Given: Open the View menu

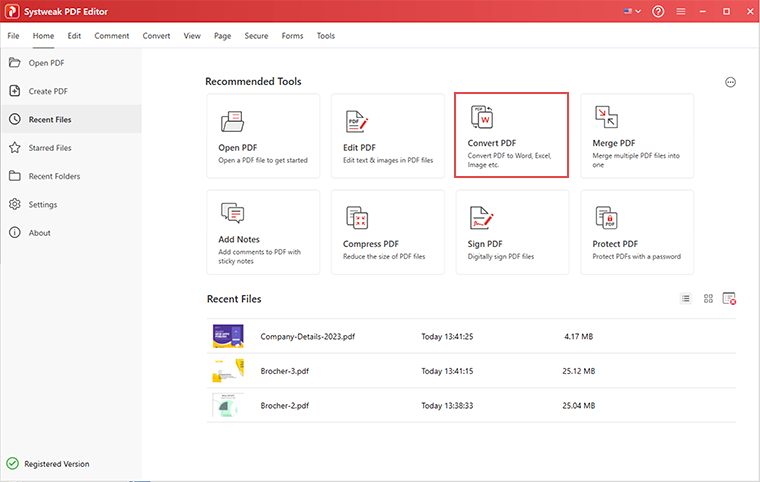Looking at the screenshot, I should [x=192, y=36].
